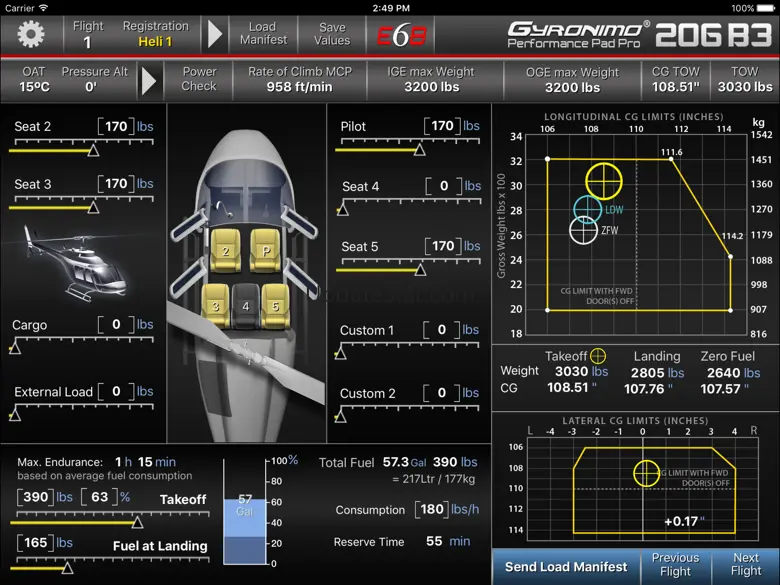This screenshot has width=780, height=585.
Task: Send the Load Manifest
Action: pyautogui.click(x=566, y=567)
